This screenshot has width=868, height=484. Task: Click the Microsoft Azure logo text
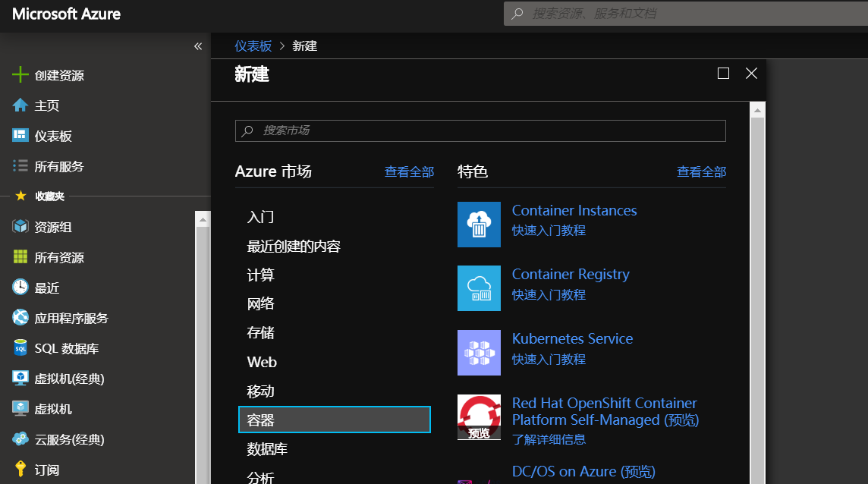(x=67, y=14)
